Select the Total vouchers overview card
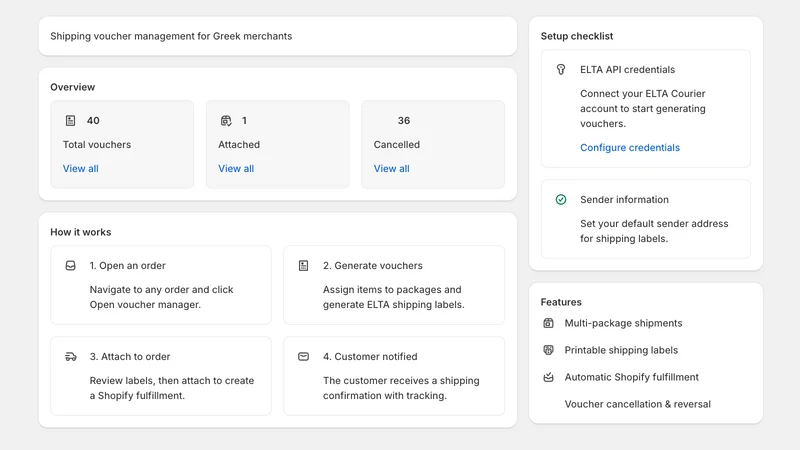Viewport: 800px width, 450px height. pyautogui.click(x=122, y=144)
